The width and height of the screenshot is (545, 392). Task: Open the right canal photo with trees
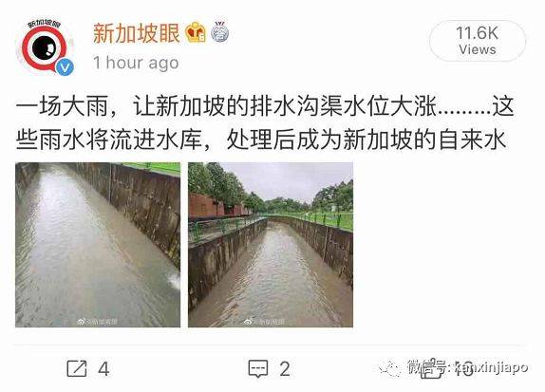(271, 245)
